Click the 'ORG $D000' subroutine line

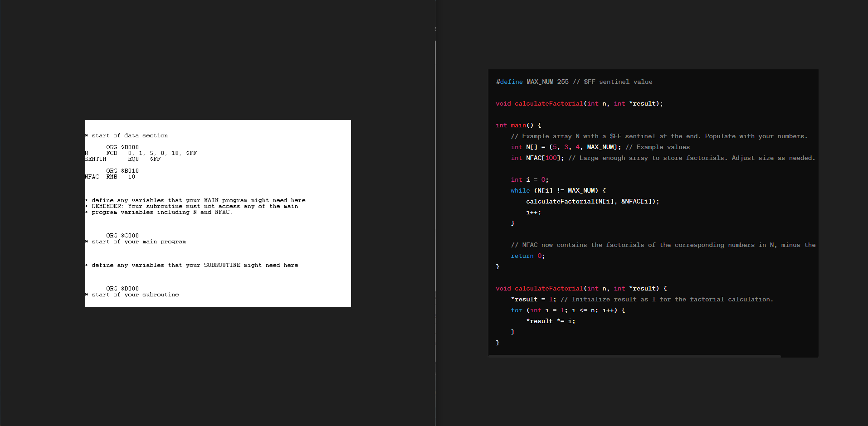pyautogui.click(x=122, y=288)
